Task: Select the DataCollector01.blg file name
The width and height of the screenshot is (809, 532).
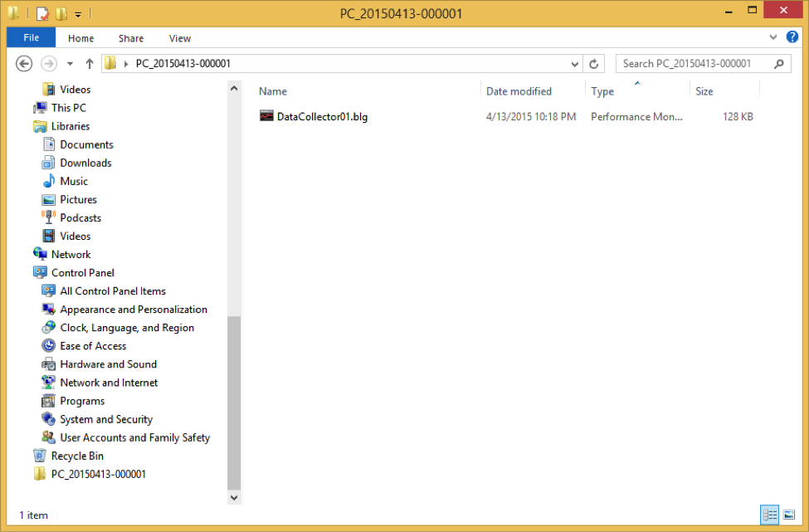Action: point(322,117)
